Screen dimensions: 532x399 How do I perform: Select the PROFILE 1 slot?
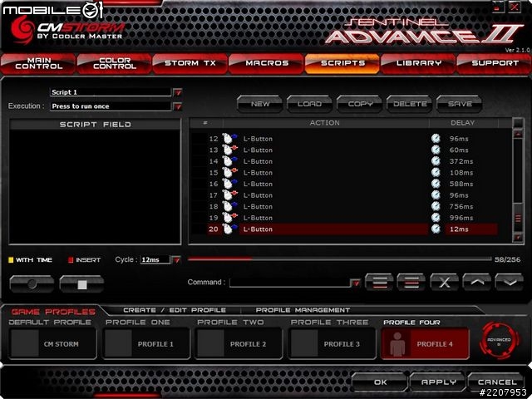pyautogui.click(x=146, y=343)
